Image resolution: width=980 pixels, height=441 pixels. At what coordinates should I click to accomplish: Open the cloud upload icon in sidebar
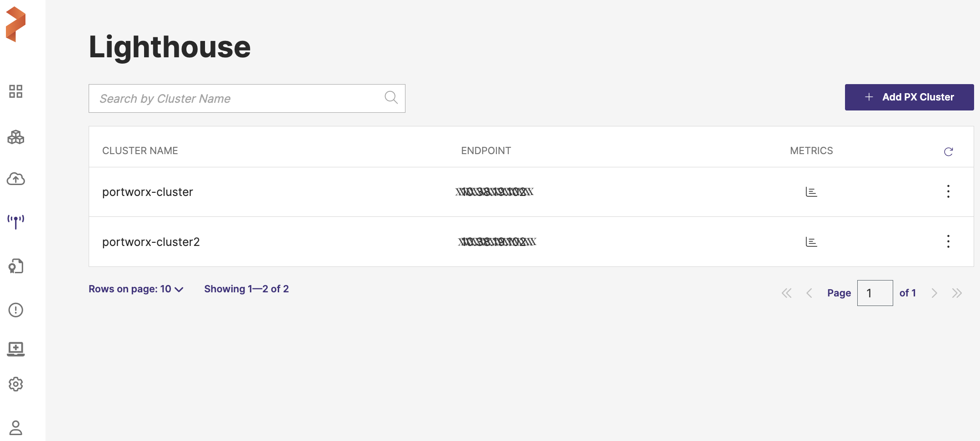tap(15, 179)
